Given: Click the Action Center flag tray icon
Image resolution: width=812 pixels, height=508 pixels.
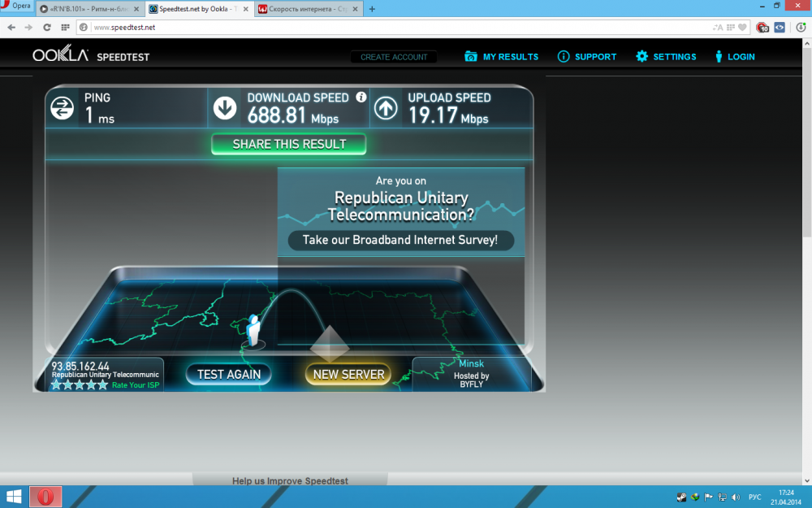Looking at the screenshot, I should [708, 497].
